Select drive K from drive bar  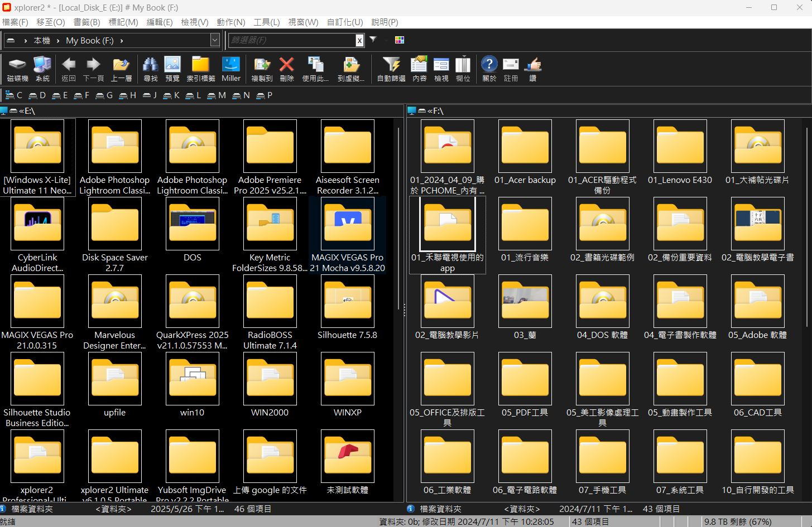tap(171, 95)
